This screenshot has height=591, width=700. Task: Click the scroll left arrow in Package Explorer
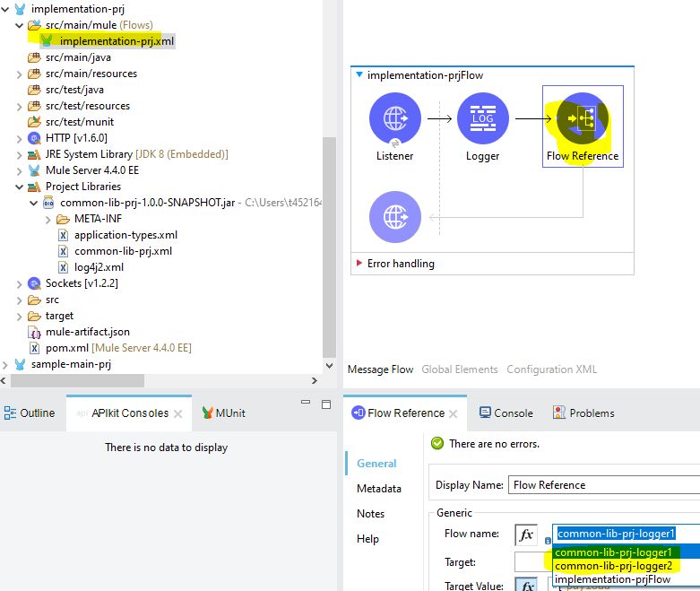pos(4,380)
